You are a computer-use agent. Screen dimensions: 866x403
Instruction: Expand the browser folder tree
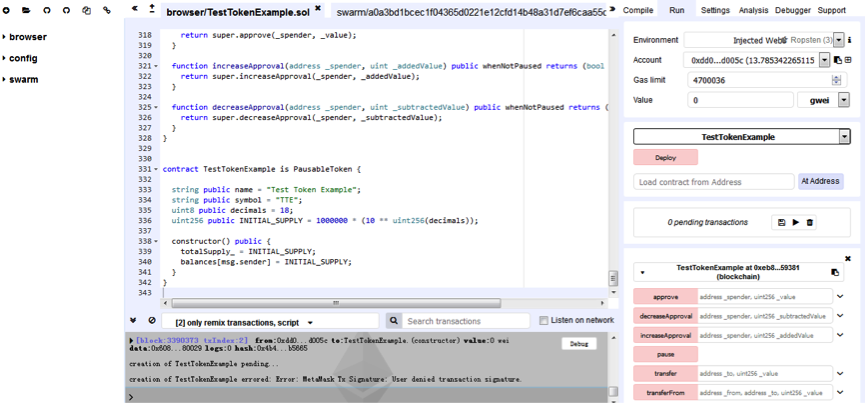4,37
